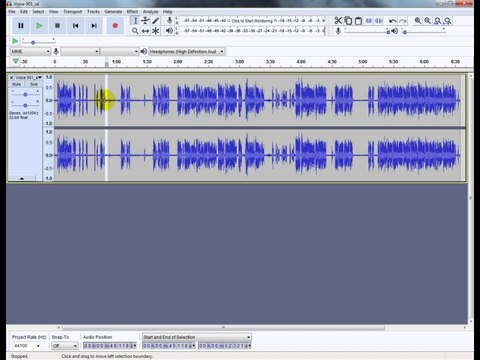Collapse the track with bottom arrow button
The height and width of the screenshot is (360, 480).
pos(22,179)
